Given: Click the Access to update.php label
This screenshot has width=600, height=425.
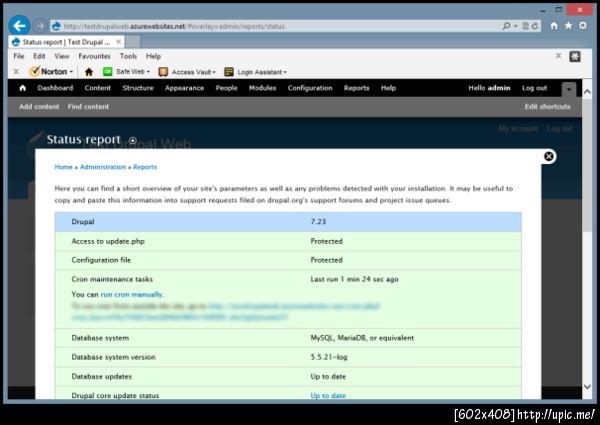Looking at the screenshot, I should click(108, 241).
